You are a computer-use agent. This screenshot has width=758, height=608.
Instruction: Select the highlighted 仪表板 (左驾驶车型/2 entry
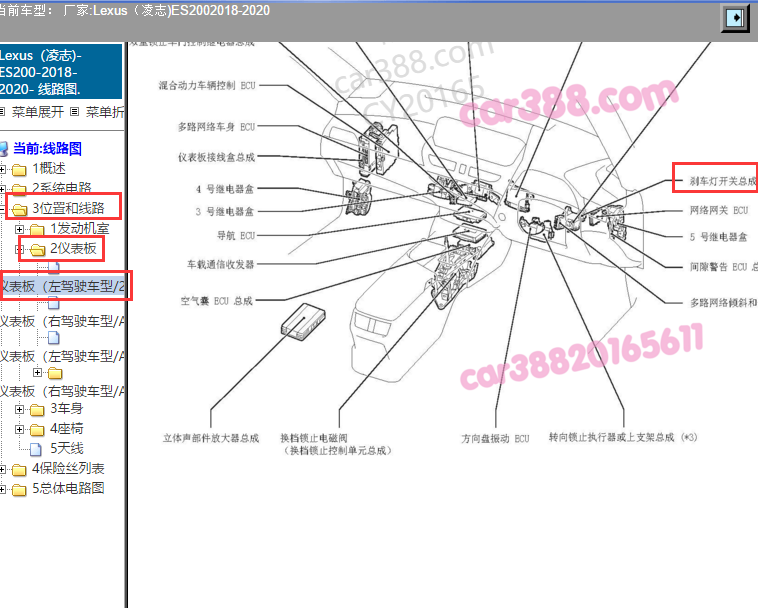point(62,287)
